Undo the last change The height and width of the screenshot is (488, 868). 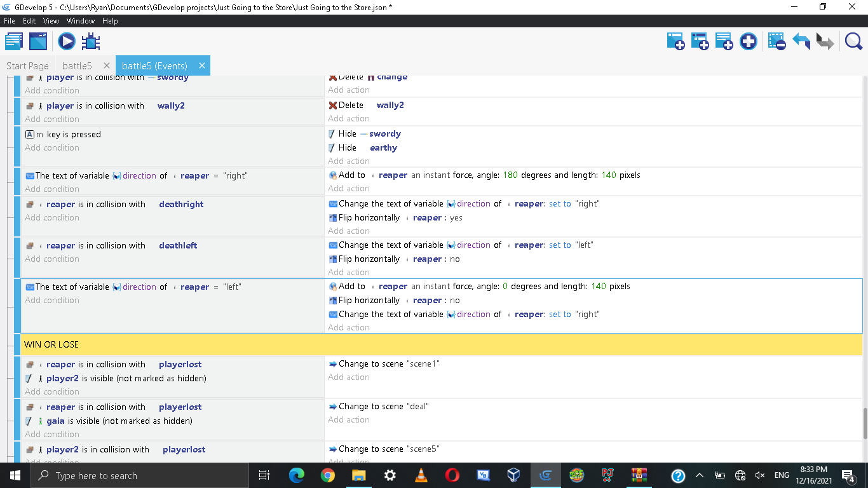point(801,42)
